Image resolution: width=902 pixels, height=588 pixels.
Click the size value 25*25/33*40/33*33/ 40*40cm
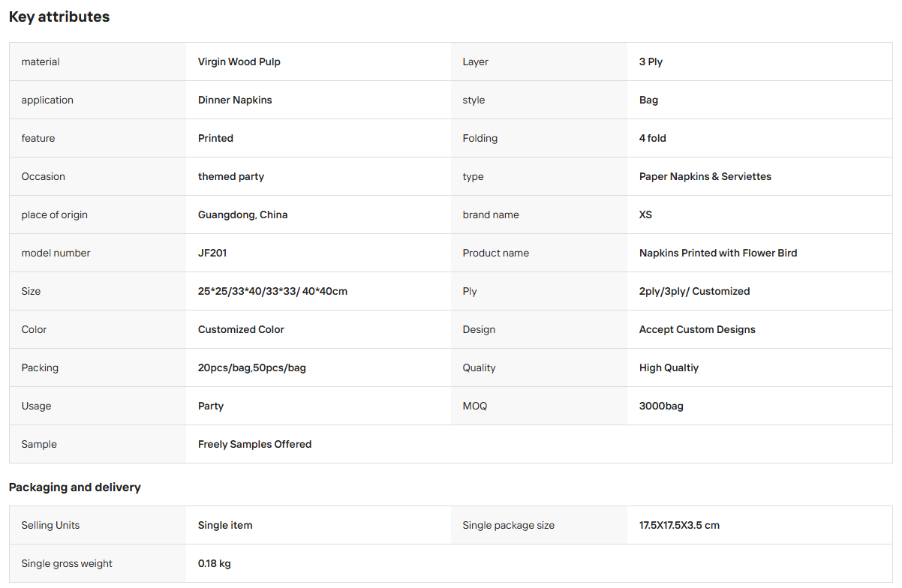[x=272, y=291]
